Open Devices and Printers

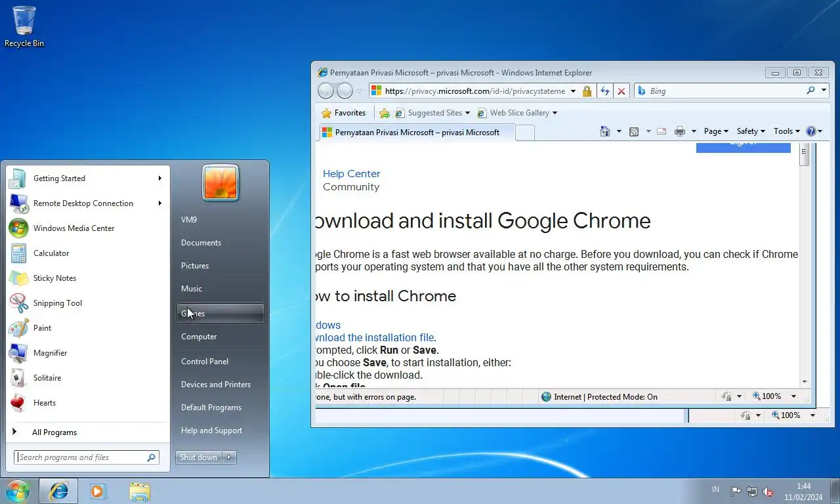click(220, 385)
